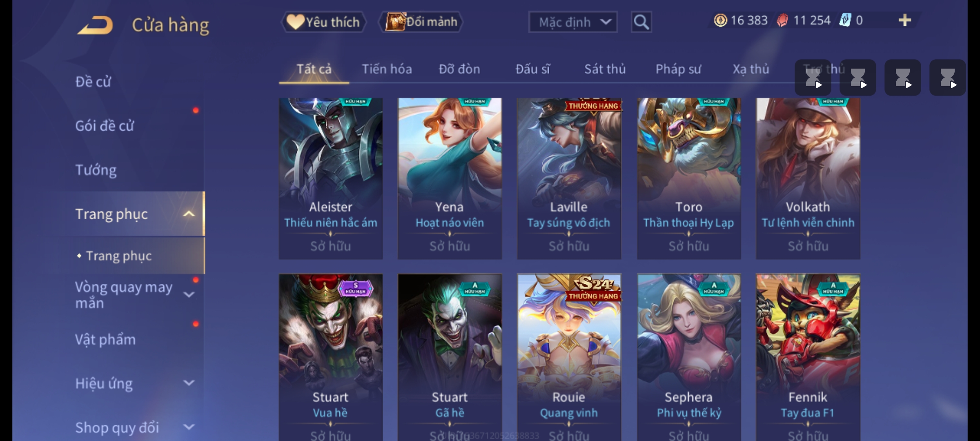Open the Mặc định sort dropdown

tap(573, 22)
